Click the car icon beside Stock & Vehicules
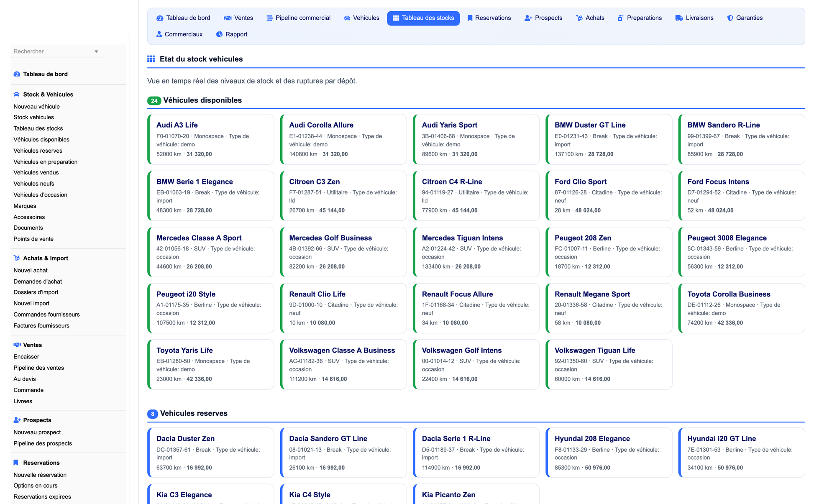This screenshot has width=814, height=504. [x=17, y=95]
